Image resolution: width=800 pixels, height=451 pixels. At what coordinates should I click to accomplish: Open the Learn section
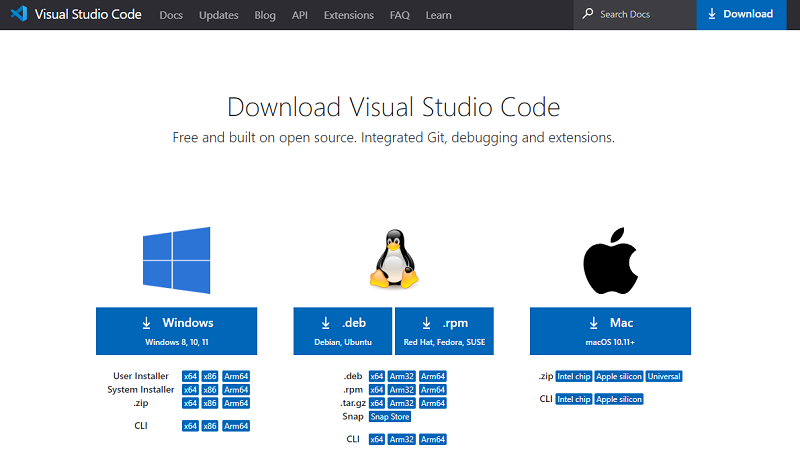(438, 15)
